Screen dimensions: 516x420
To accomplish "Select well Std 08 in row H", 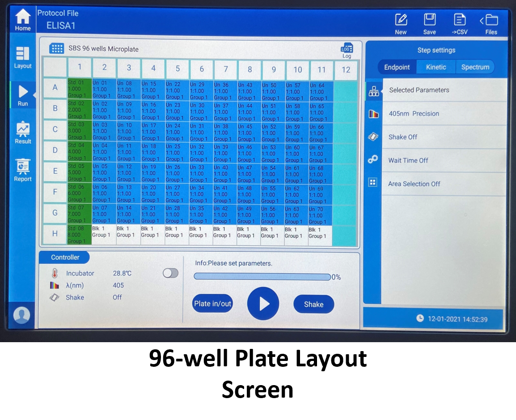I will click(79, 234).
